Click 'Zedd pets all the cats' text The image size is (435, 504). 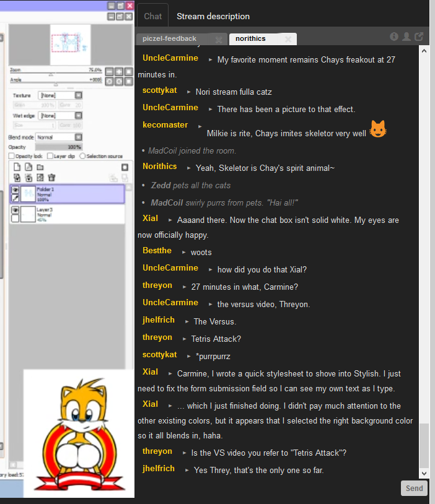point(191,186)
